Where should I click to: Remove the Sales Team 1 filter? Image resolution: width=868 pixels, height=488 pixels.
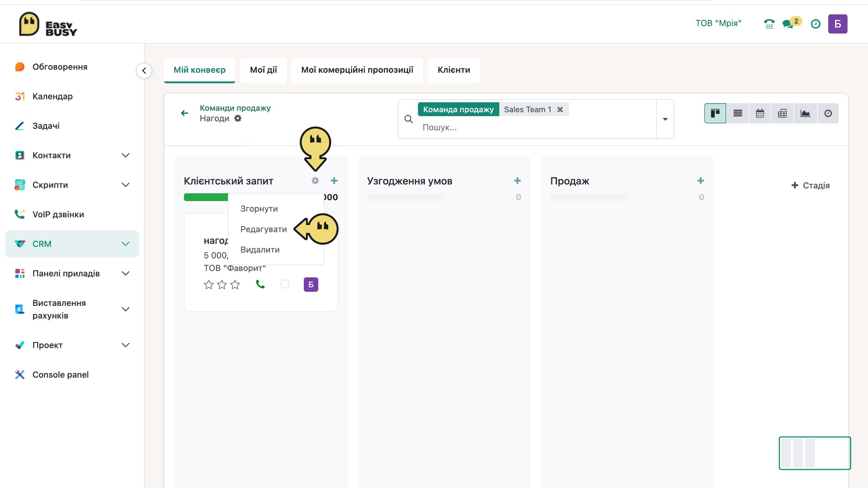pos(560,109)
